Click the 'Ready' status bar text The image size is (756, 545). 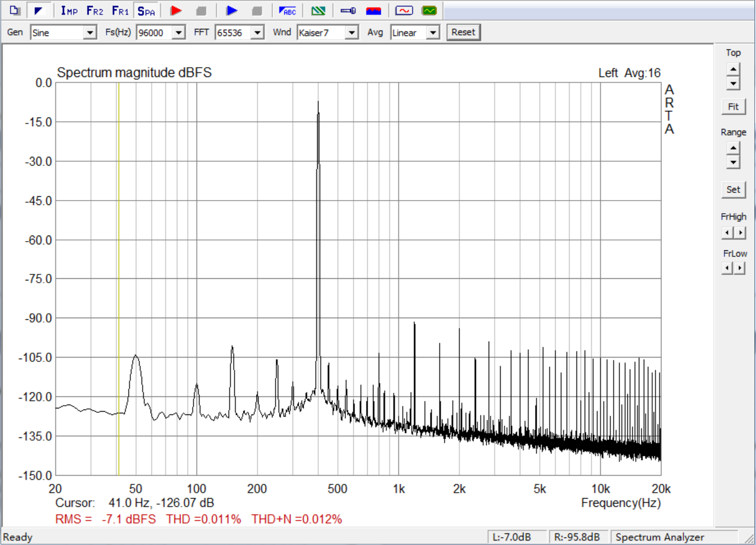point(18,537)
